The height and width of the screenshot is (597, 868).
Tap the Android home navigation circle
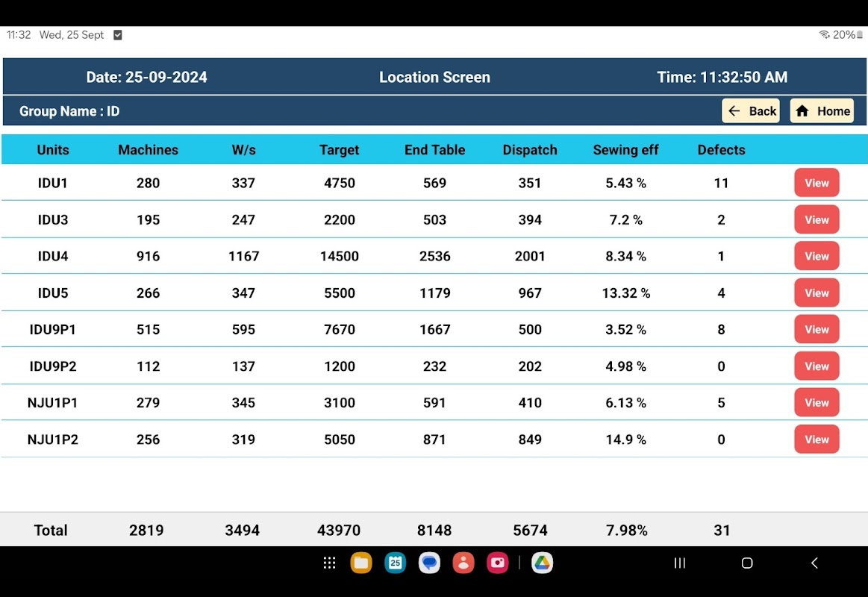click(x=747, y=563)
